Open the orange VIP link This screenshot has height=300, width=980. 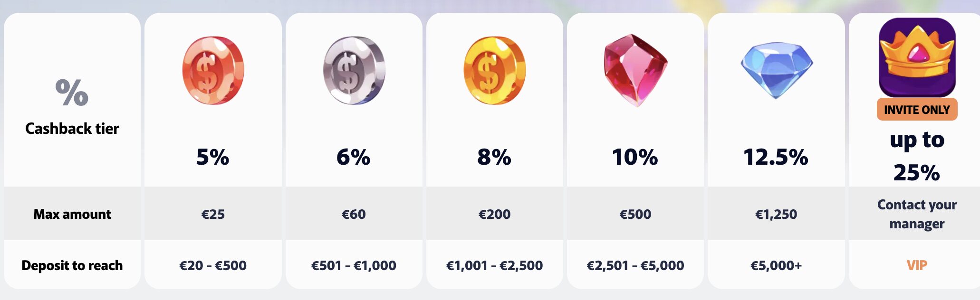[917, 265]
